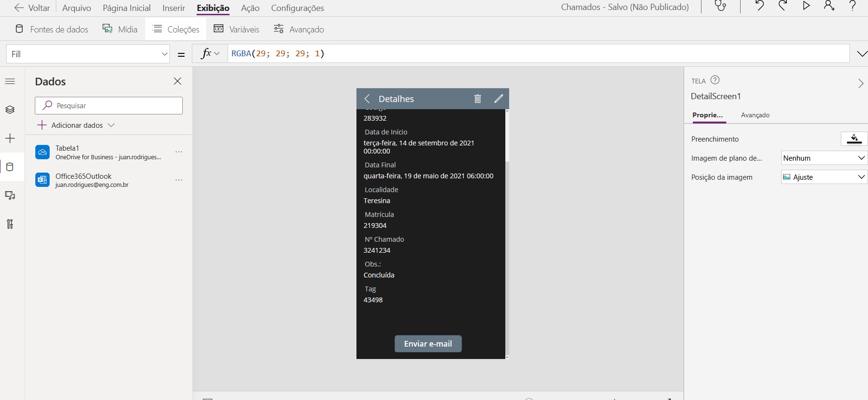Image resolution: width=868 pixels, height=400 pixels.
Task: Open the Posição da imagem Ajuste dropdown
Action: coord(824,177)
